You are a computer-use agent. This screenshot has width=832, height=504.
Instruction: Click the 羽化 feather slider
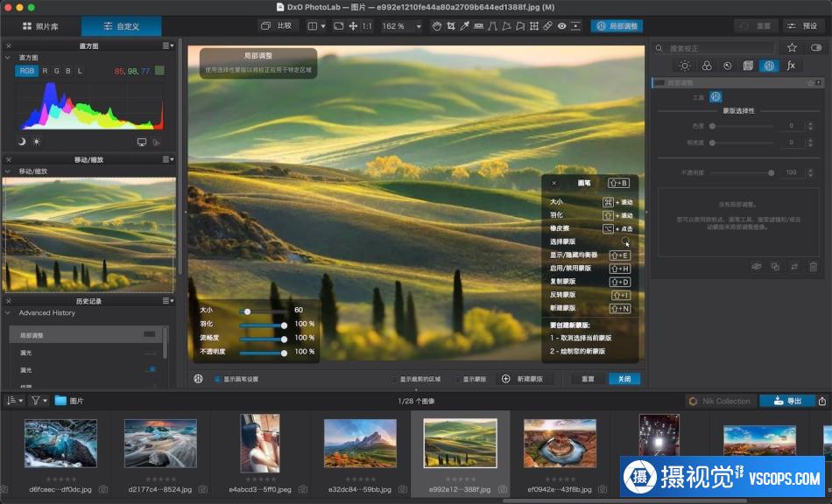click(262, 325)
